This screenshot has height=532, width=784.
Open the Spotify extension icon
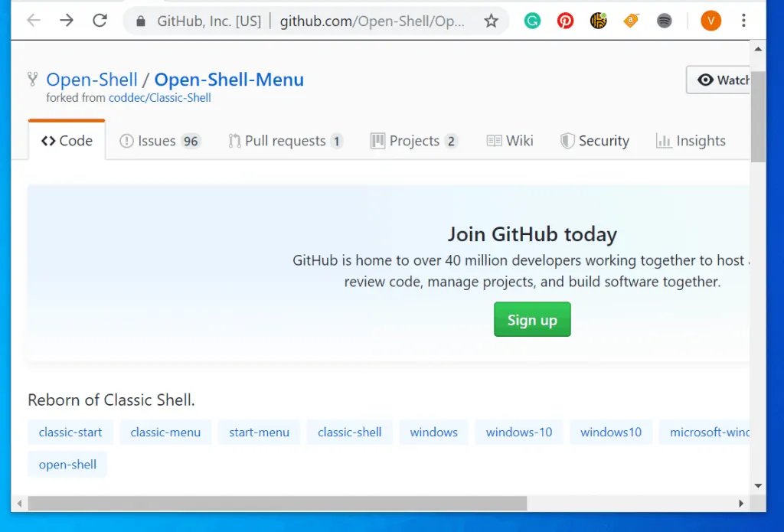665,21
